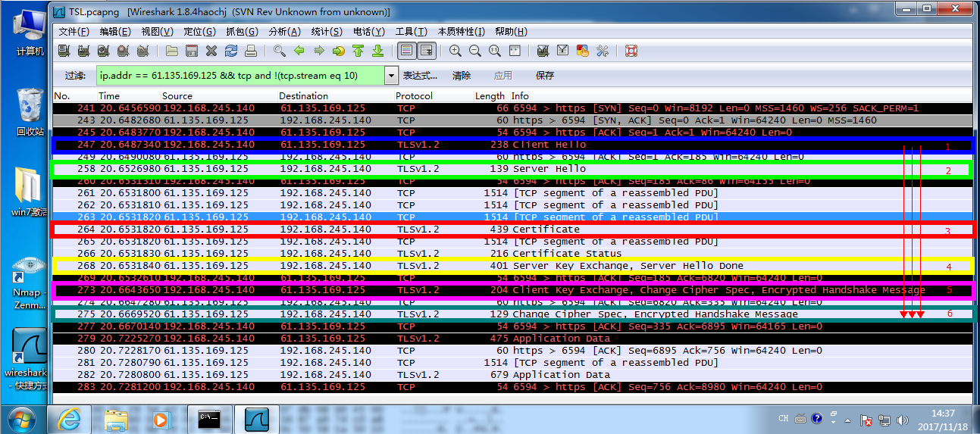
Task: Select packet 258 Server Hello row
Action: click(x=512, y=169)
